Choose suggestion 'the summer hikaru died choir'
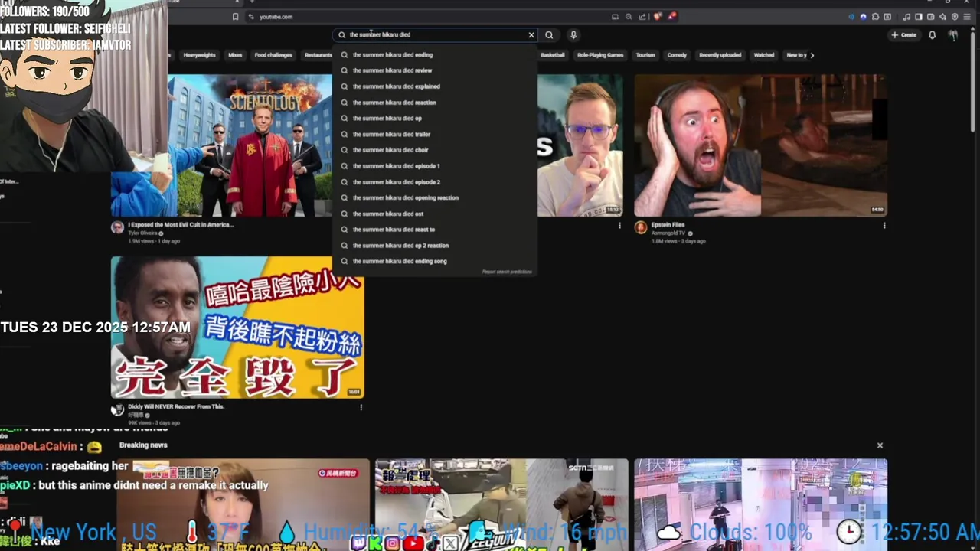The width and height of the screenshot is (980, 551). (434, 150)
